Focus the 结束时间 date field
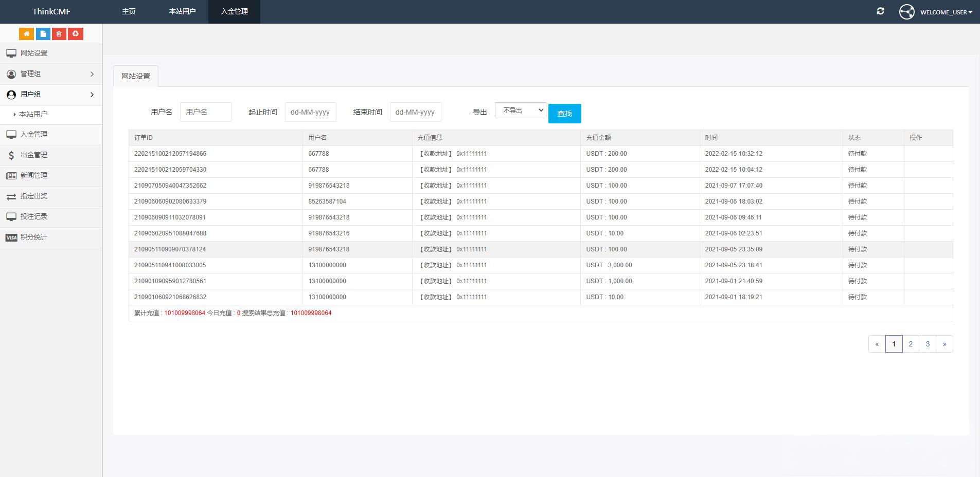 point(416,112)
